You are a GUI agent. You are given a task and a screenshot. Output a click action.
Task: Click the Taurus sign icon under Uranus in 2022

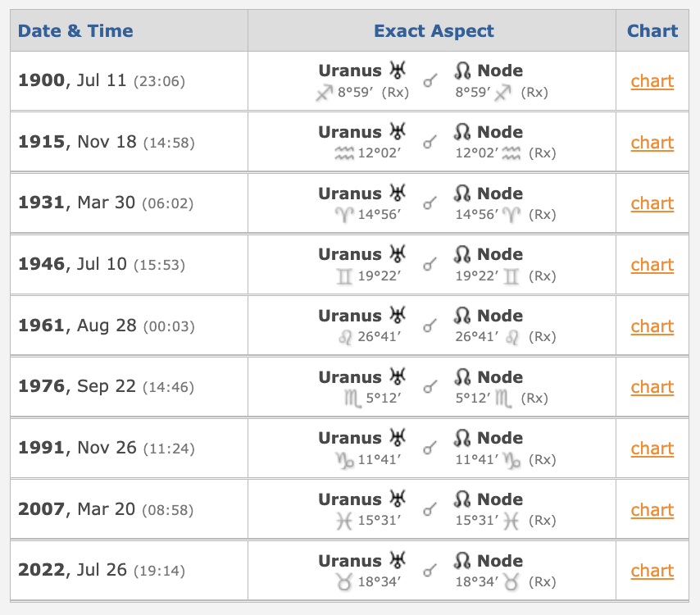[344, 582]
